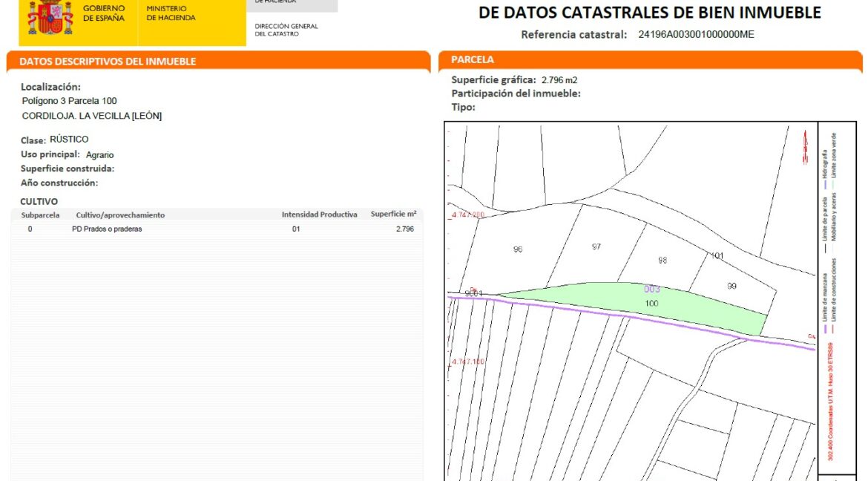
Task: Click parcel 96 on the cadastral map
Action: (518, 249)
